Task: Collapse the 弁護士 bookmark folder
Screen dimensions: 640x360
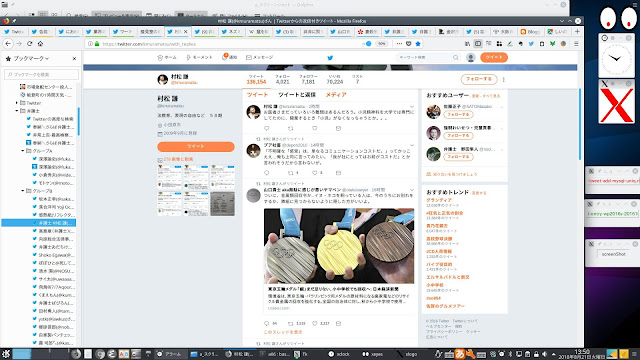Action: (x=17, y=111)
